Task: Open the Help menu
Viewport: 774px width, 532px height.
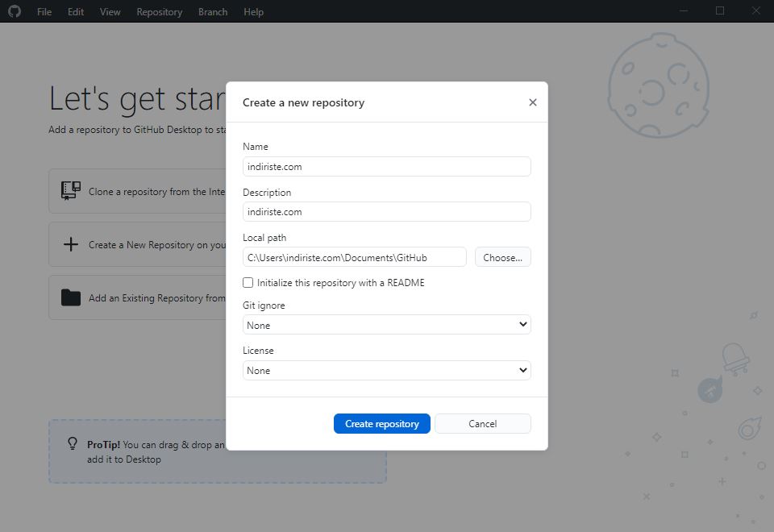Action: click(x=253, y=11)
